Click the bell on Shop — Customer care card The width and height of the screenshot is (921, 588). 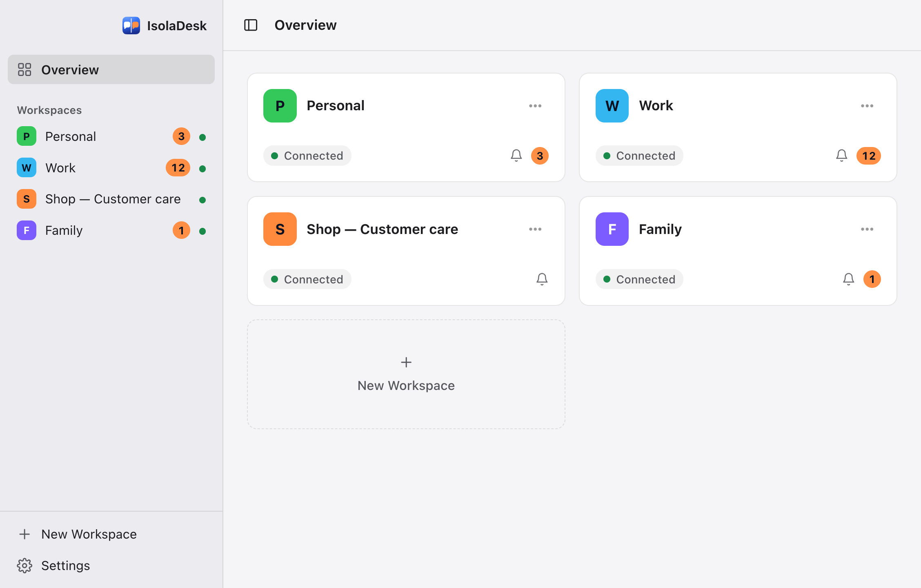tap(542, 279)
